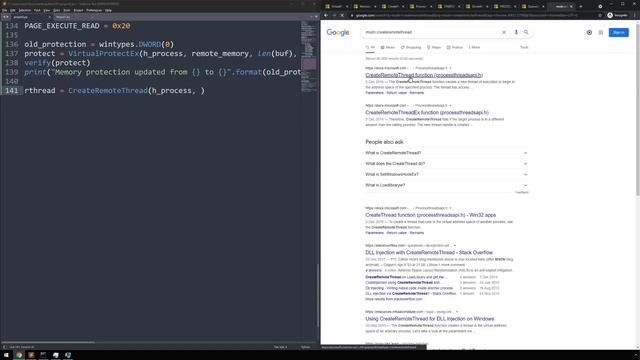The image size is (640, 360).
Task: Select the second editor file tab
Action: pos(74,17)
